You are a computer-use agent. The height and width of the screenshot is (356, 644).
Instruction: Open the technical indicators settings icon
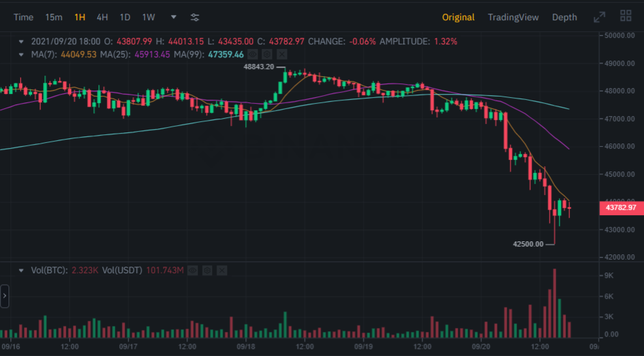(194, 17)
